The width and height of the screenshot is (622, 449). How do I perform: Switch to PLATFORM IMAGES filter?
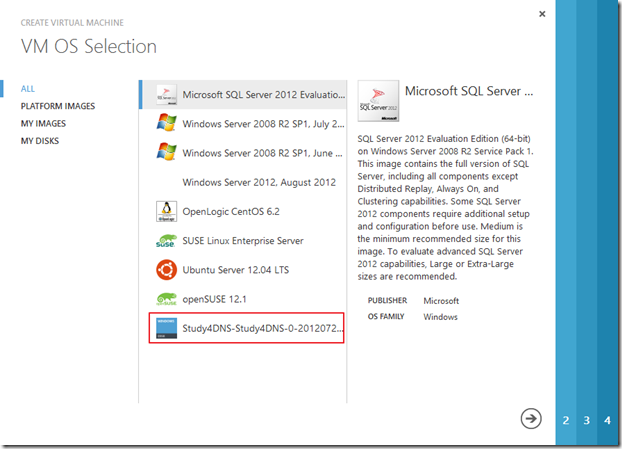[x=58, y=106]
